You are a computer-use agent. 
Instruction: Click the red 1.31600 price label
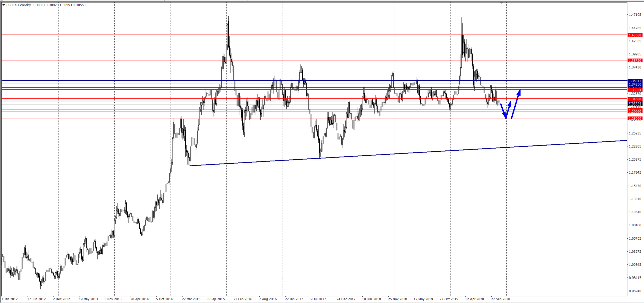coord(635,99)
